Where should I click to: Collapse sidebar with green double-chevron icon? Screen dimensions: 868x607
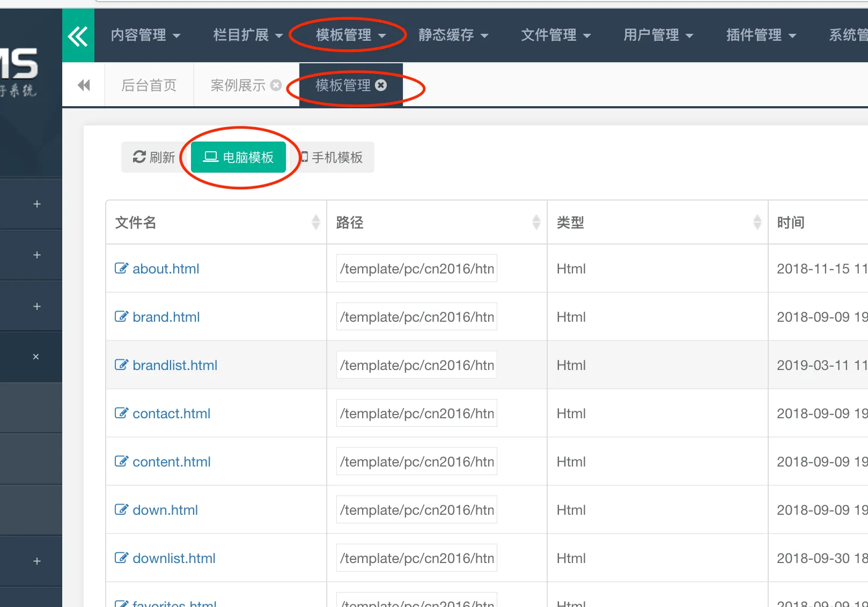coord(78,36)
